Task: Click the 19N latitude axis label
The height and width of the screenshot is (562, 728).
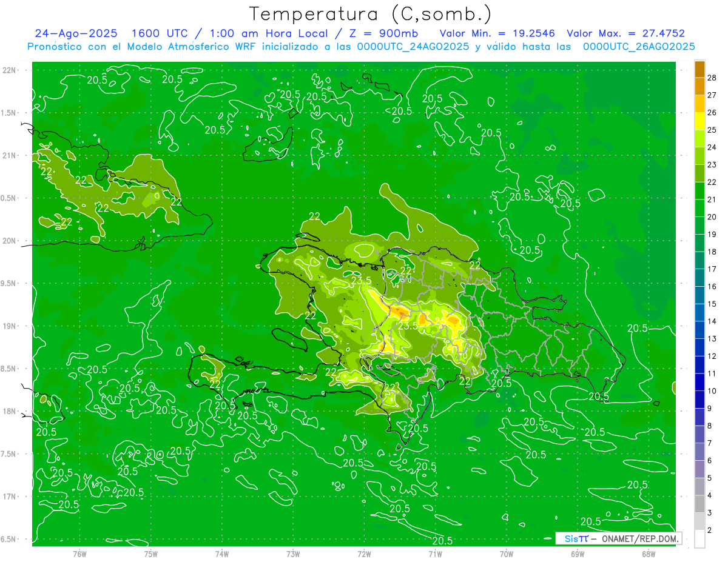Action: pos(10,326)
